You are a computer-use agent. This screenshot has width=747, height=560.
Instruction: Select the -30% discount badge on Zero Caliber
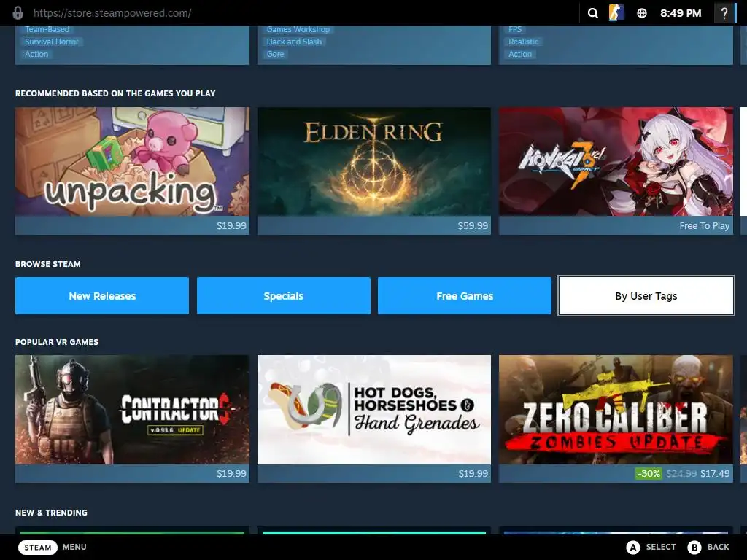pos(649,474)
